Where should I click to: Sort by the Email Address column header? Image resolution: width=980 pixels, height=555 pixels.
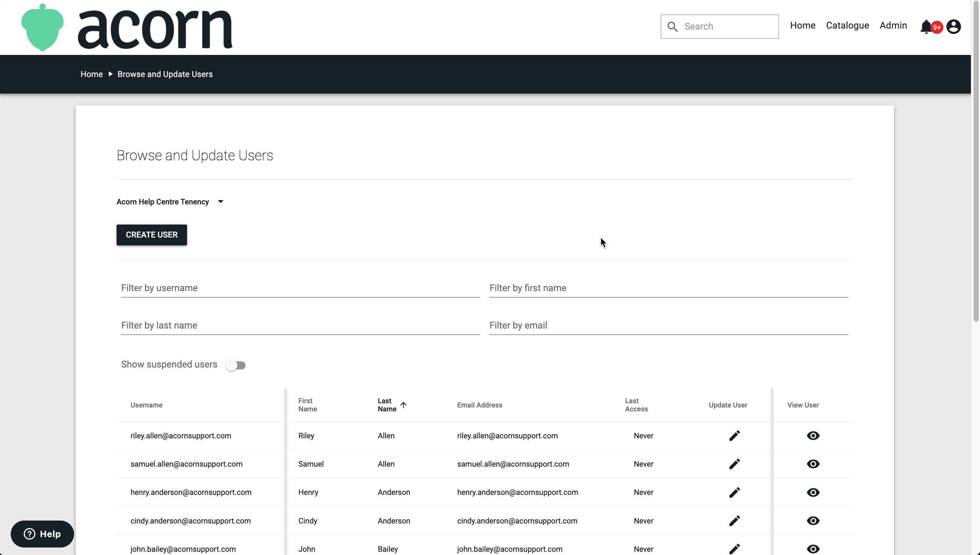(x=480, y=405)
